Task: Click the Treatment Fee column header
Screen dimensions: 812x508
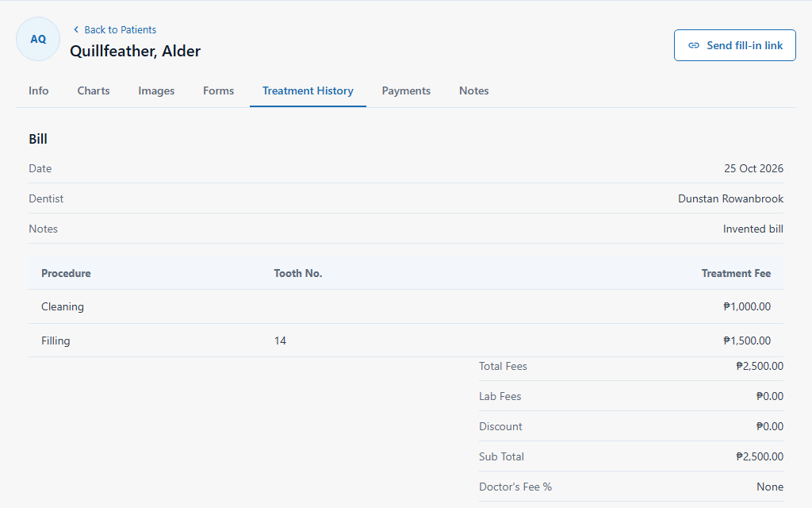Action: point(736,273)
